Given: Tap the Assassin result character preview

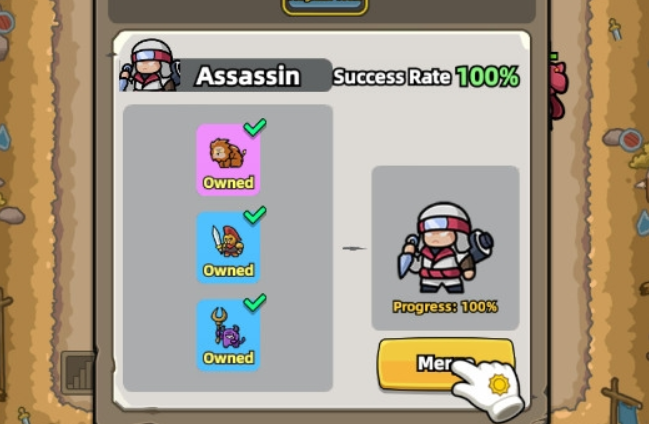Looking at the screenshot, I should click(x=445, y=248).
